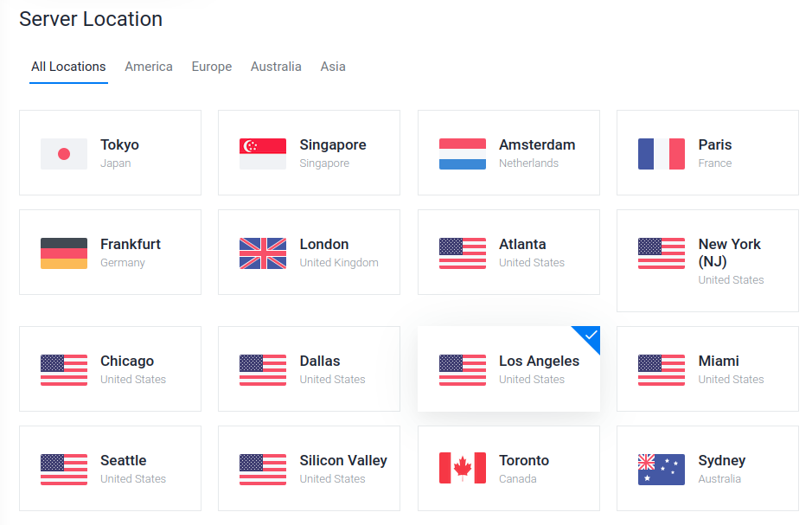Screen dimensions: 812x525
Task: Choose the New York (NJ) location card
Action: pyautogui.click(x=707, y=260)
